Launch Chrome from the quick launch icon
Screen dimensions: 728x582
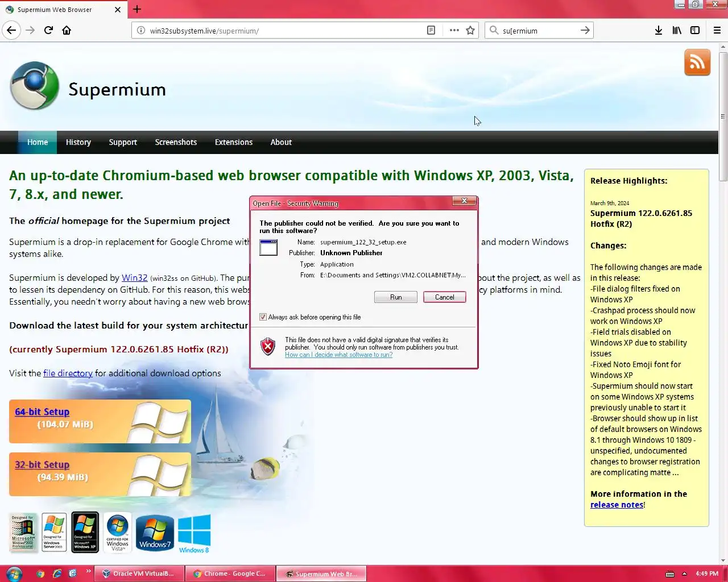[x=40, y=573]
